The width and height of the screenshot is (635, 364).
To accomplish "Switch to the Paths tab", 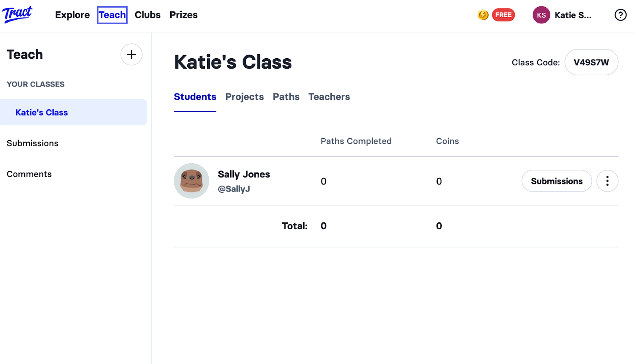I will (286, 97).
